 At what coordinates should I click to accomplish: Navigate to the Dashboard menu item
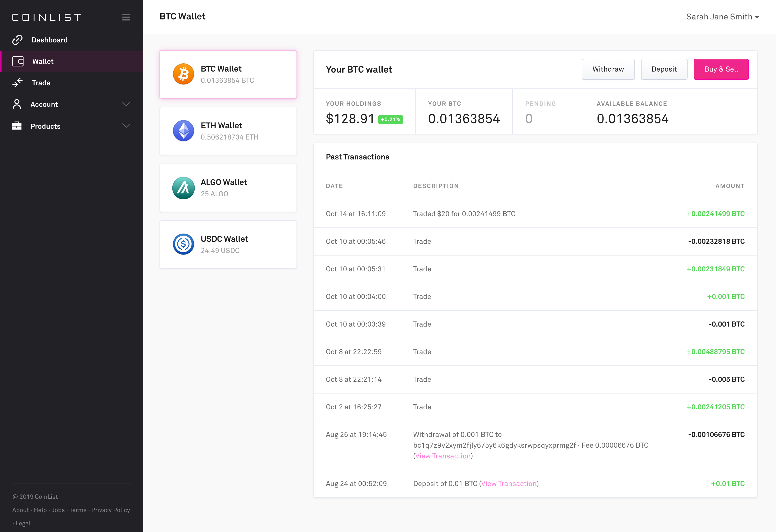coord(49,40)
